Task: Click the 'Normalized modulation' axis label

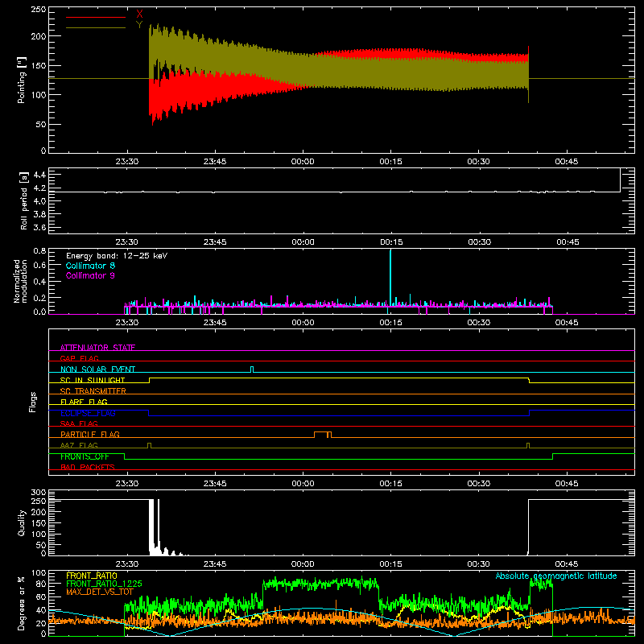Action: (x=20, y=281)
